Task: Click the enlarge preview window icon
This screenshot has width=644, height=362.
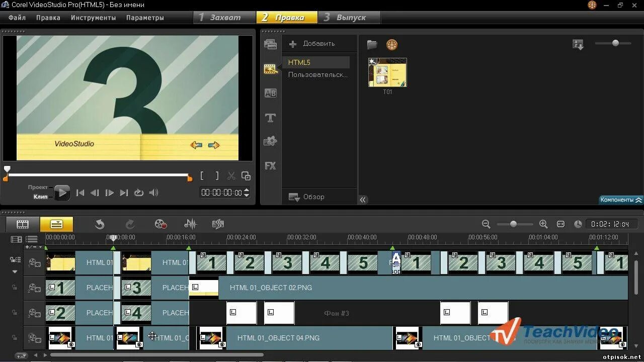Action: coord(246,176)
